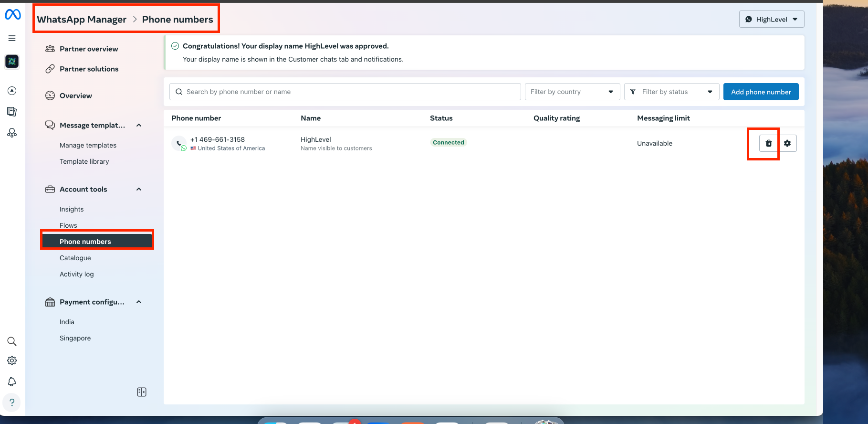Viewport: 868px width, 424px height.
Task: Click Messaging limit column header
Action: click(x=663, y=118)
